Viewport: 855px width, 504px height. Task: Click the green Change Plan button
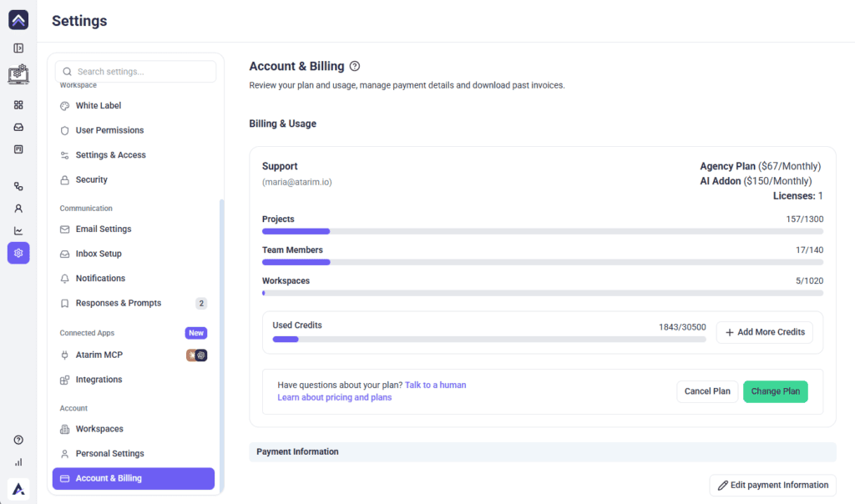pyautogui.click(x=776, y=391)
